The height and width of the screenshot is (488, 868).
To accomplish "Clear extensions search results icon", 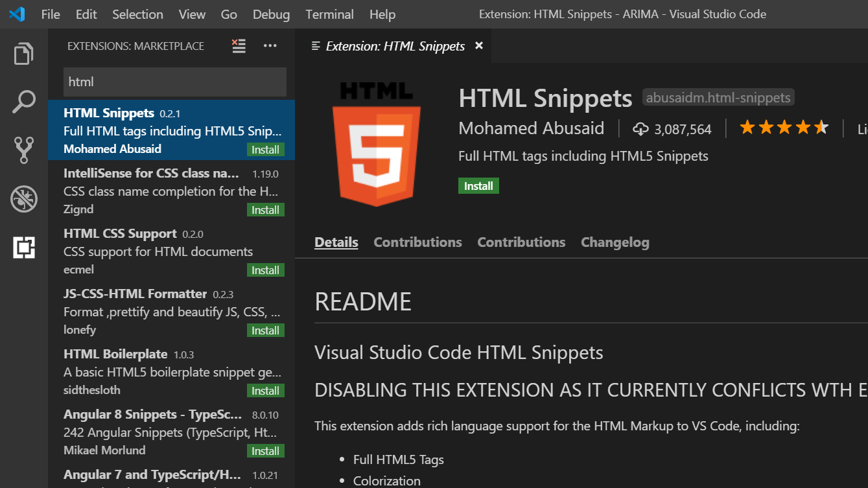I will tap(239, 46).
